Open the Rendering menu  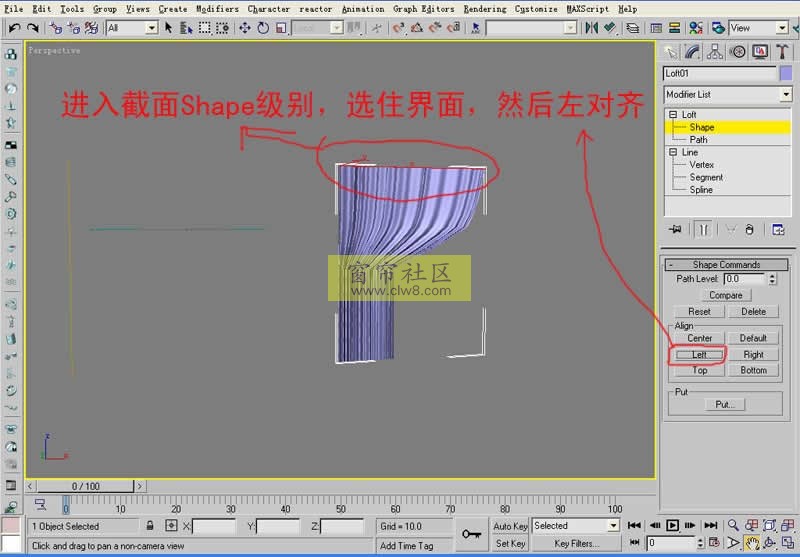point(485,9)
